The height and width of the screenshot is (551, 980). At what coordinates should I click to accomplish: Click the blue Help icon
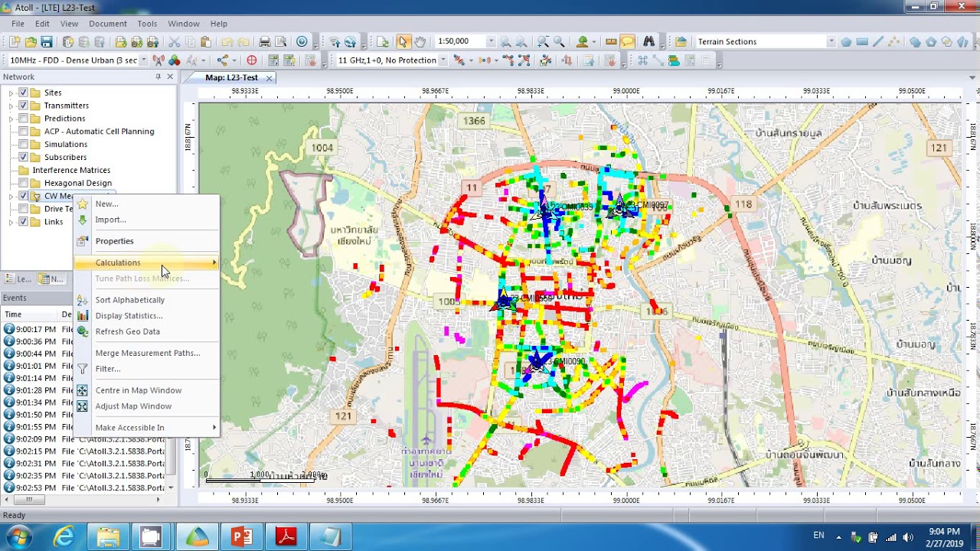pos(302,41)
